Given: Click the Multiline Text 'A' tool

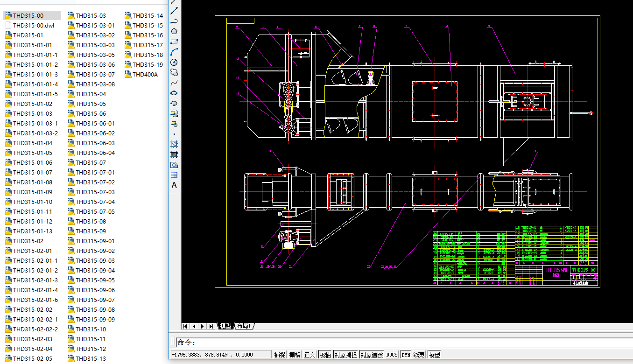Looking at the screenshot, I should tap(174, 185).
